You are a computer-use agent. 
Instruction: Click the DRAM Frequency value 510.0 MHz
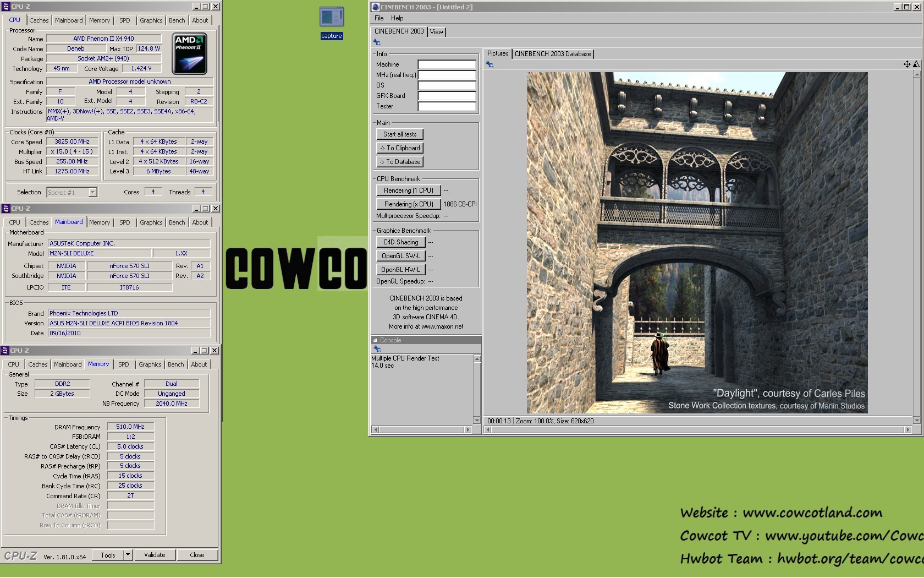130,427
